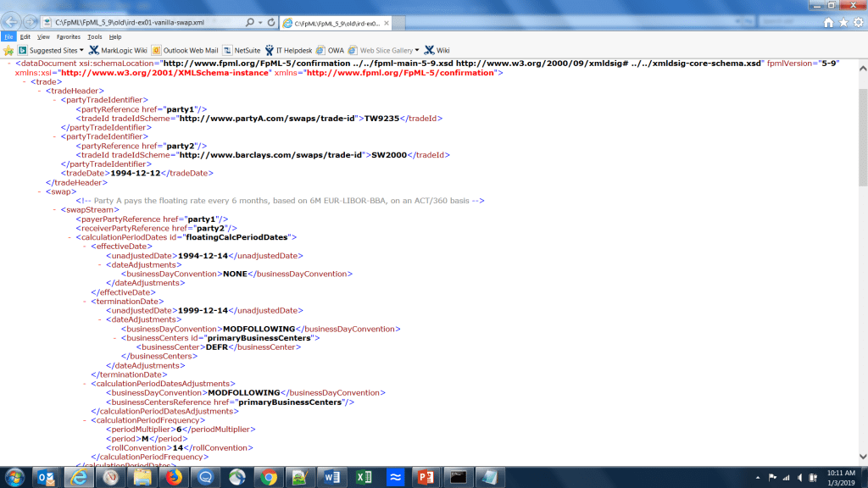The height and width of the screenshot is (488, 868).
Task: Refresh the page with the reload icon
Action: 270,22
